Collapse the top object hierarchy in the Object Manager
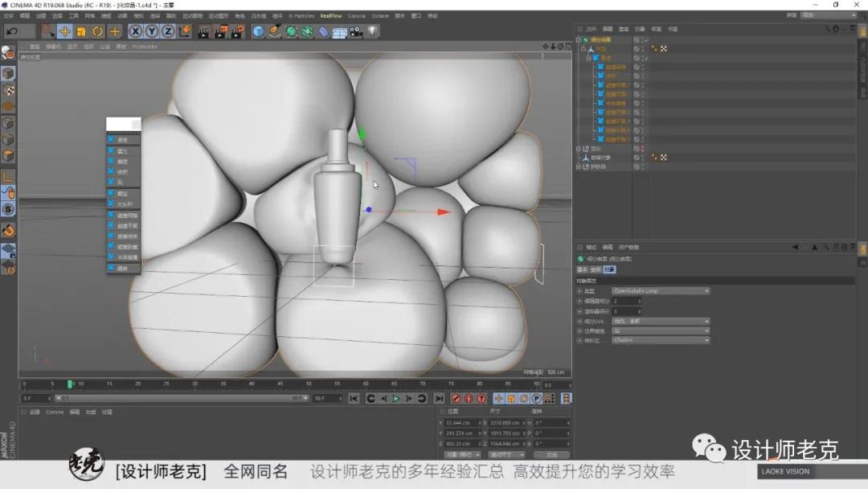The height and width of the screenshot is (489, 868). [579, 39]
